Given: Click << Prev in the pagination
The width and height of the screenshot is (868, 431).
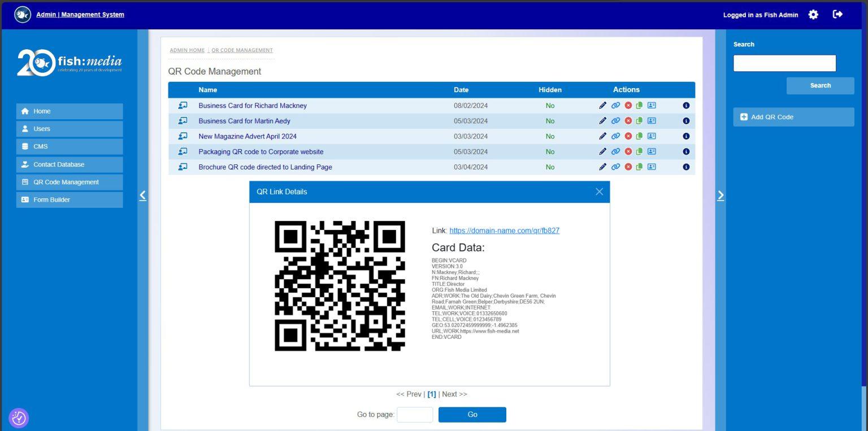Looking at the screenshot, I should tap(409, 394).
